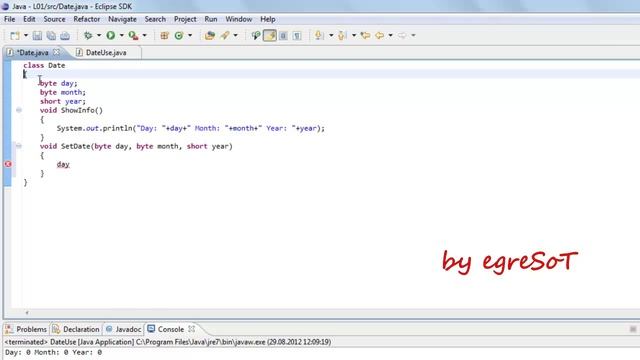Open the Run configurations dropdown arrow
640x360 pixels.
point(122,36)
